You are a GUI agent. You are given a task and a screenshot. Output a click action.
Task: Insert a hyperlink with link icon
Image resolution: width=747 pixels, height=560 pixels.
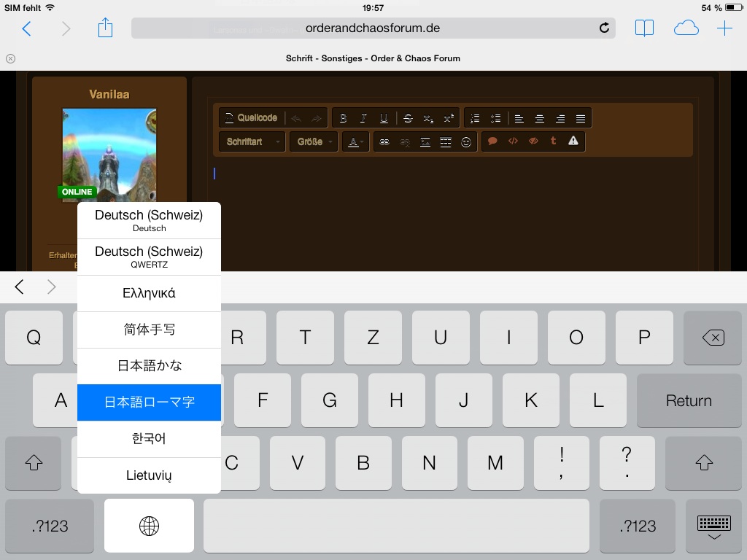(384, 141)
